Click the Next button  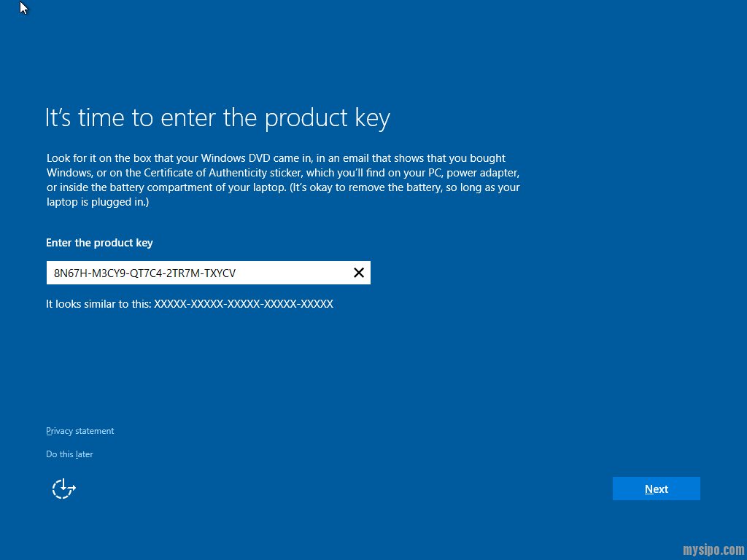point(656,489)
